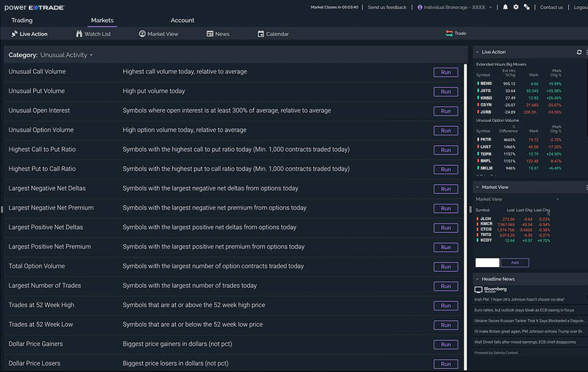Image resolution: width=588 pixels, height=372 pixels.
Task: Run the Trades at 52 Week High scan
Action: (445, 306)
